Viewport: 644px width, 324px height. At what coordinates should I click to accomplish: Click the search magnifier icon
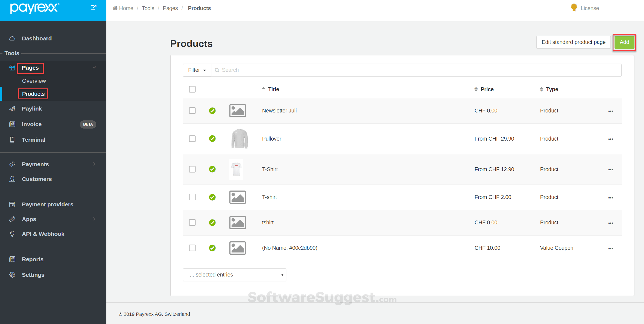(217, 70)
